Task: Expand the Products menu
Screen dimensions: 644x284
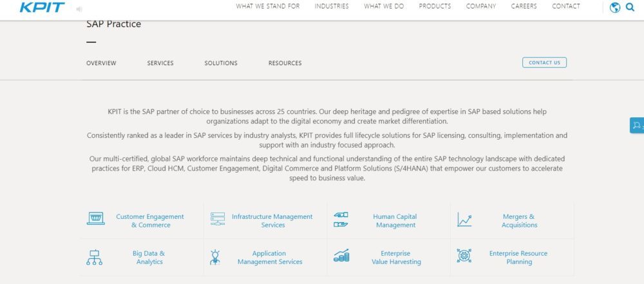Action: click(x=435, y=6)
